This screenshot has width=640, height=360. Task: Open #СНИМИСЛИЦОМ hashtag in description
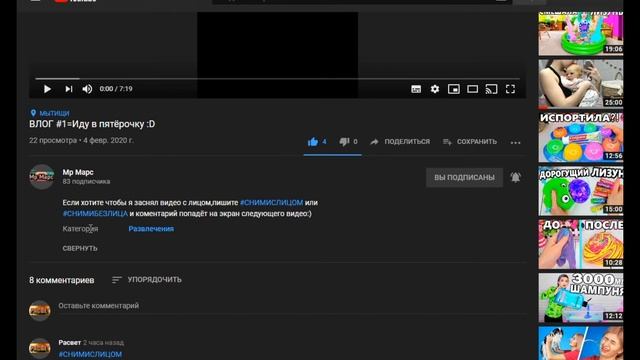coord(271,202)
